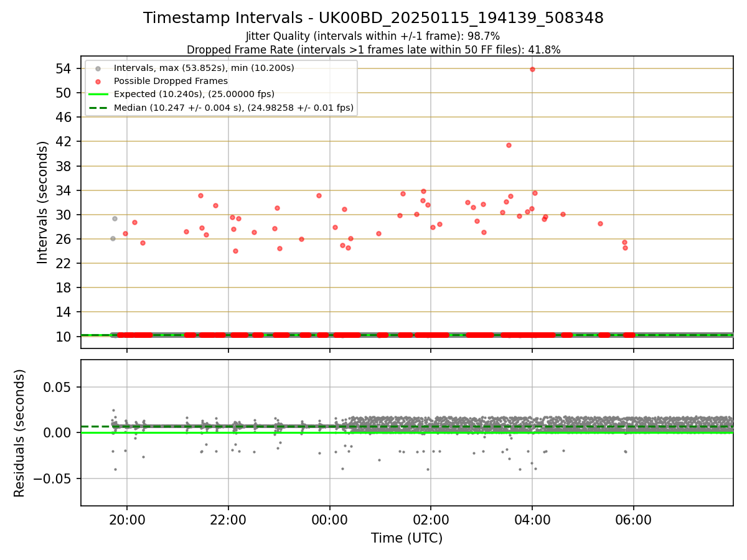Click the 42 tick on intervals axis
Image resolution: width=747 pixels, height=560 pixels.
pos(65,141)
